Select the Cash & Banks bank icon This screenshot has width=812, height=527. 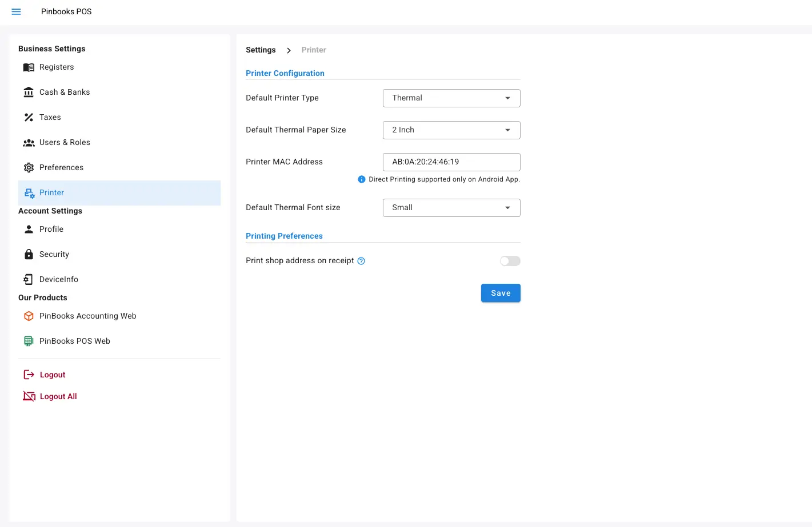[x=29, y=92]
